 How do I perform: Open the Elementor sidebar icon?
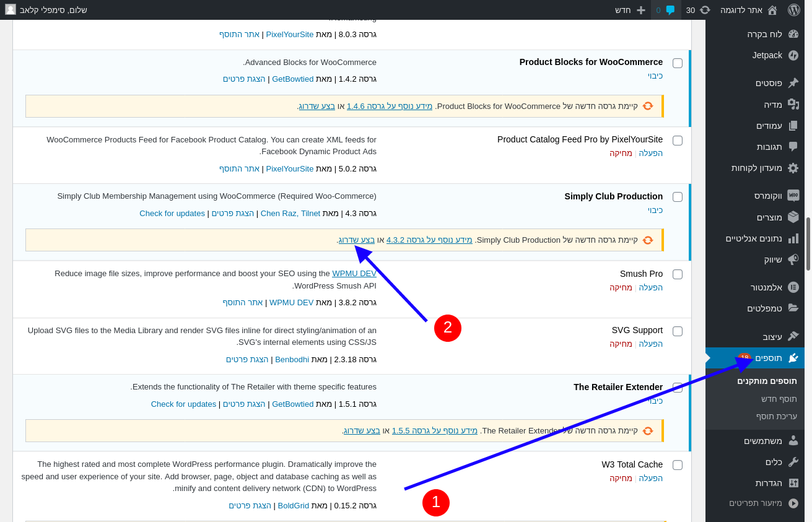coord(793,287)
